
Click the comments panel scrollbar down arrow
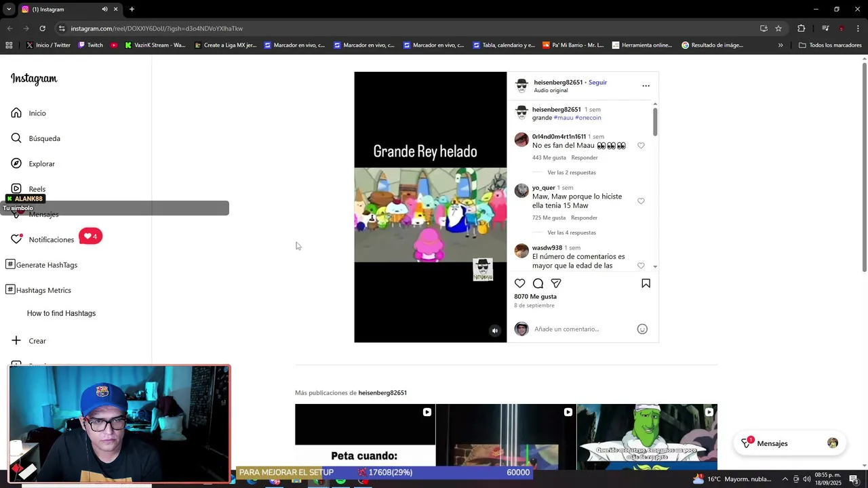[x=655, y=267]
